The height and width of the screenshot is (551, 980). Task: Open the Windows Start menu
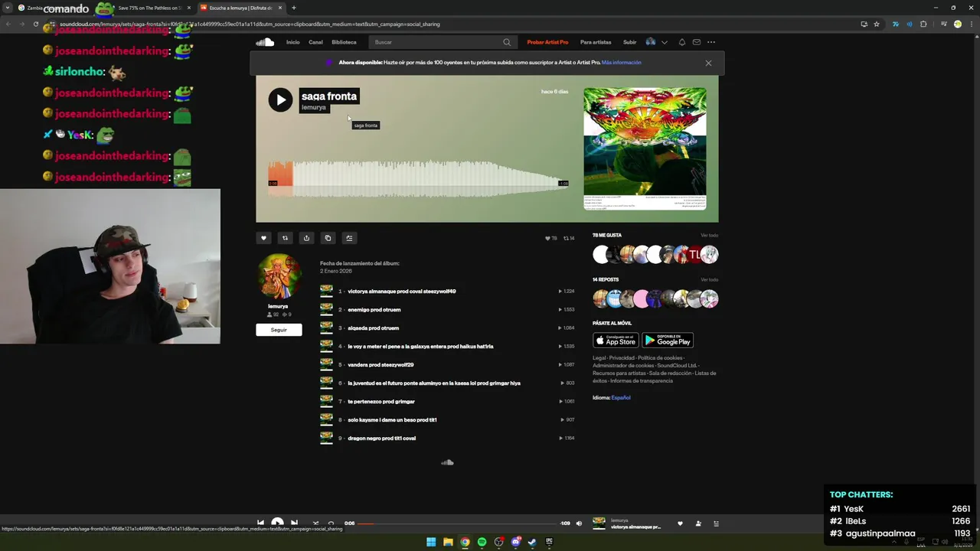point(431,542)
